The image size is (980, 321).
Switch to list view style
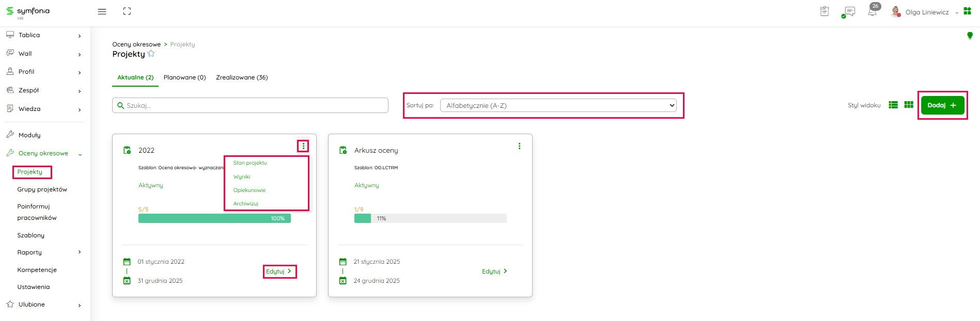pyautogui.click(x=893, y=105)
